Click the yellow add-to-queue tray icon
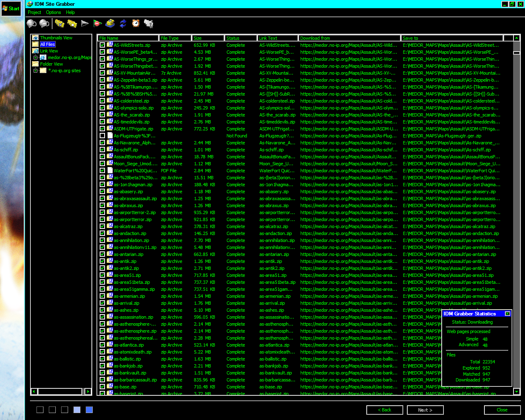525x420 pixels. click(x=110, y=23)
